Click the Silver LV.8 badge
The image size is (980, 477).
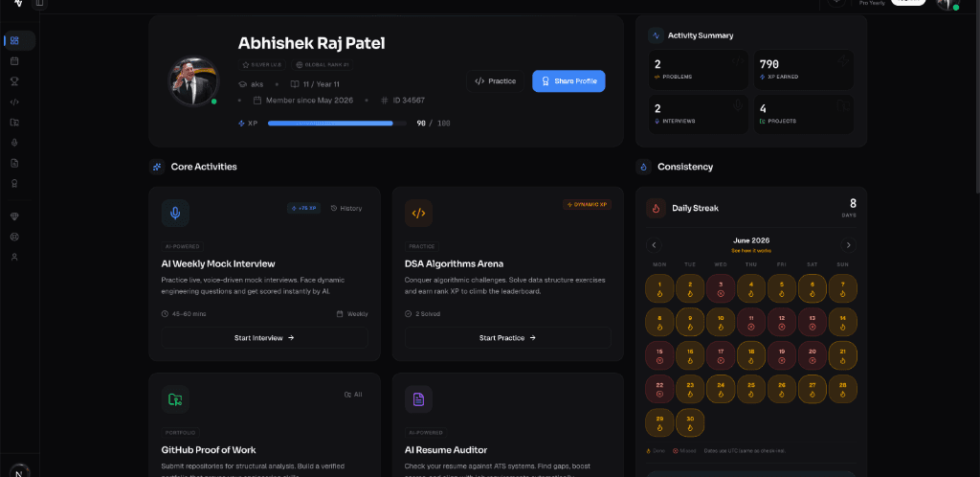point(262,64)
